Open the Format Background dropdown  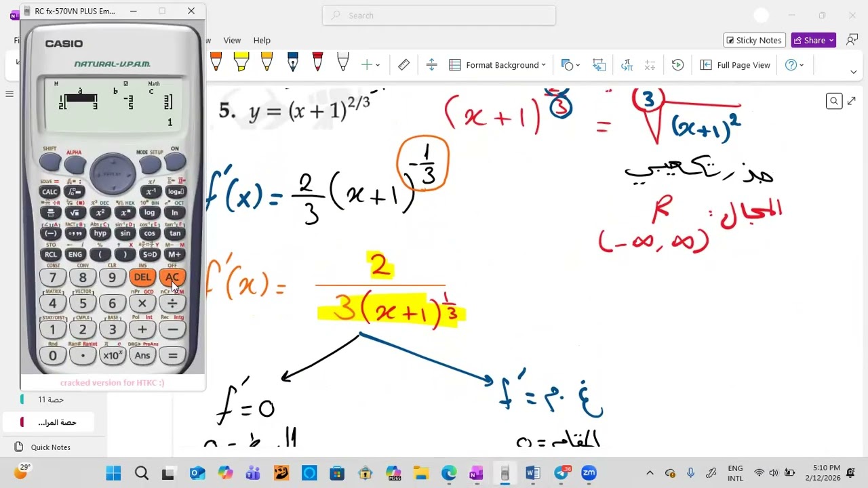497,65
